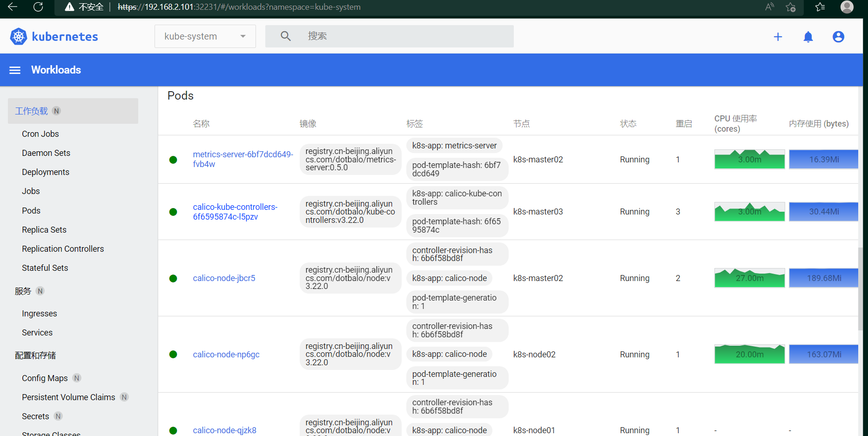
Task: Open calico-node-qjzk8 pod link
Action: click(224, 430)
